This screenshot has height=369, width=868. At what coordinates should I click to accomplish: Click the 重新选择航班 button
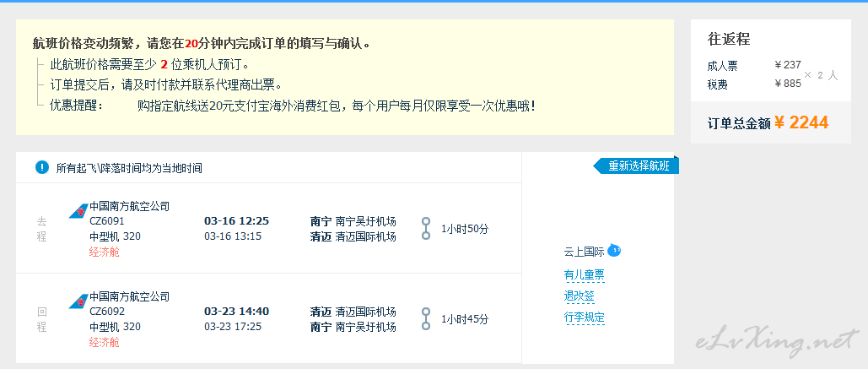[x=636, y=166]
